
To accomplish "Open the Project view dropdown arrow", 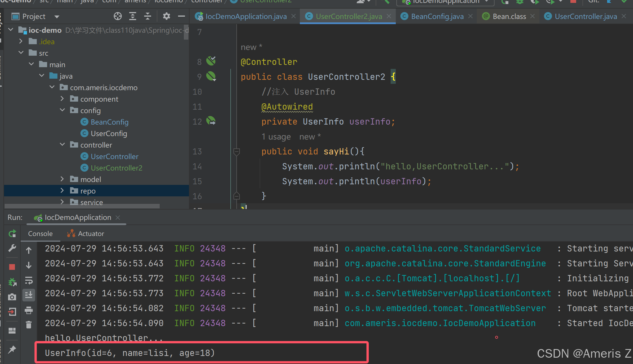I will point(57,17).
